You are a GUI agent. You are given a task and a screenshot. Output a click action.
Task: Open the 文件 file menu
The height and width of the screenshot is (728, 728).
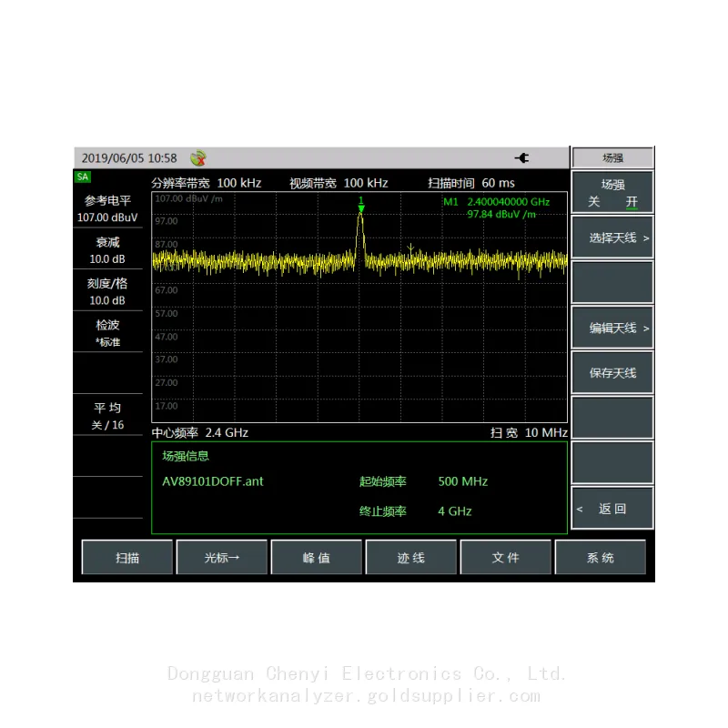(506, 557)
